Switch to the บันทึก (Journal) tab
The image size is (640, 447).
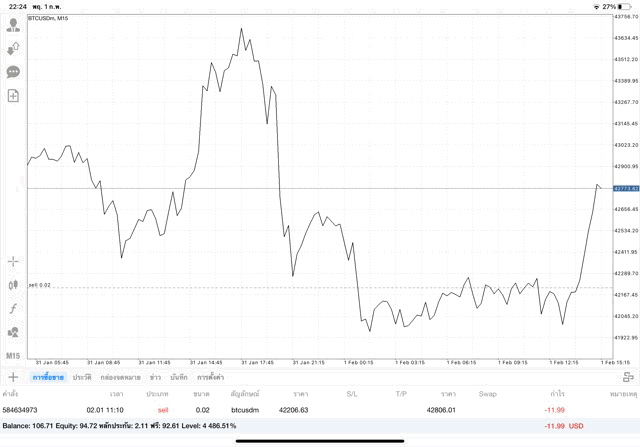tap(179, 377)
